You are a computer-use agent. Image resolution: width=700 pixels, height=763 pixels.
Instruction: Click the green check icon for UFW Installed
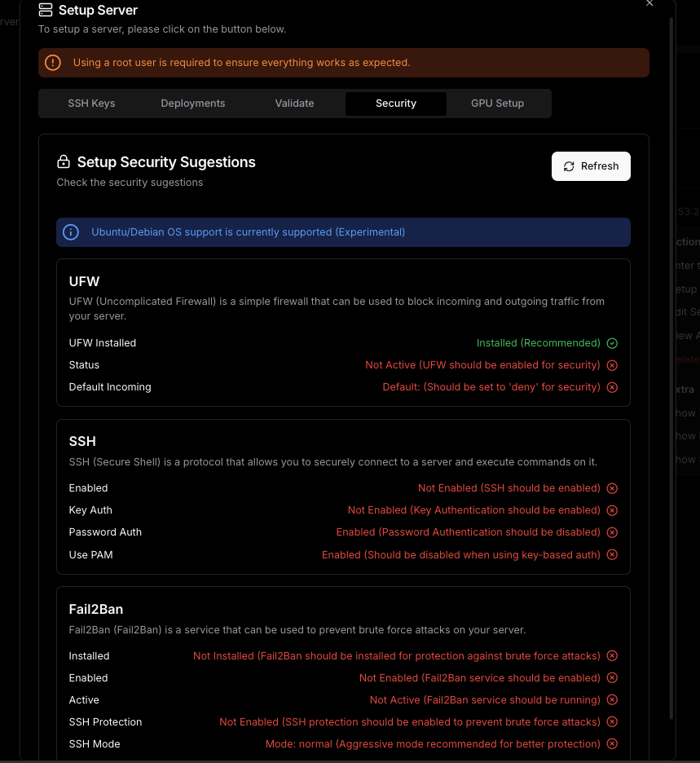[612, 343]
